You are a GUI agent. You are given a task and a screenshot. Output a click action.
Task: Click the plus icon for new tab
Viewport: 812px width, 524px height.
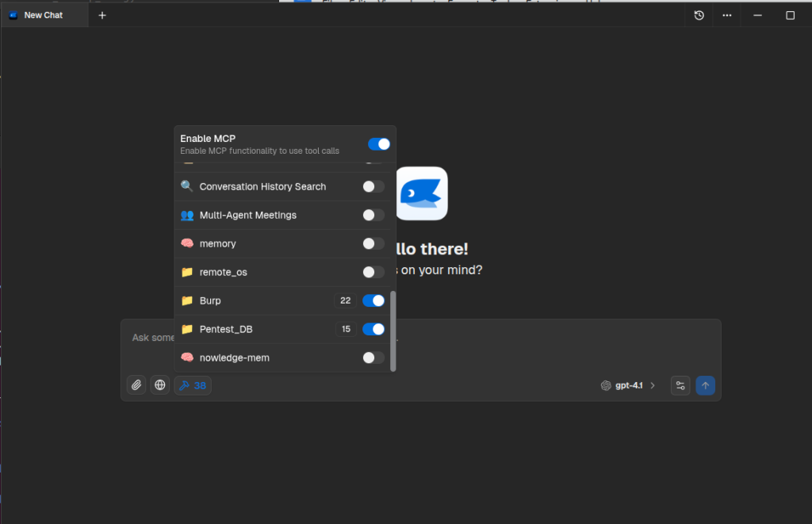tap(102, 15)
